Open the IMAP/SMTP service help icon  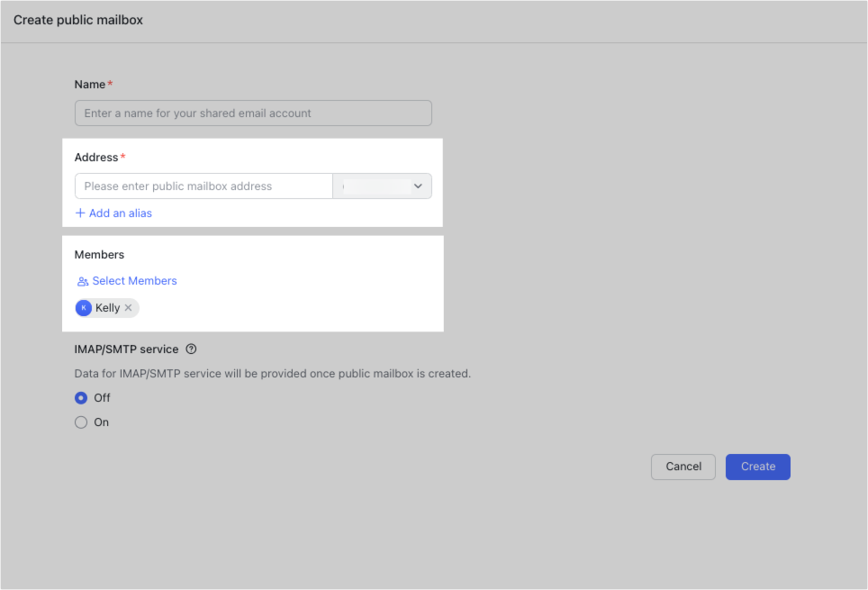191,349
